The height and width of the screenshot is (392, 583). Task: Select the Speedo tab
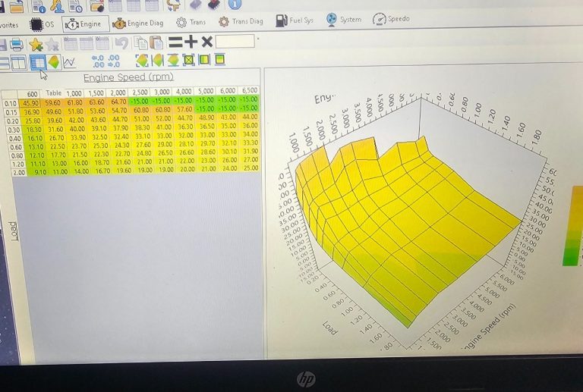pyautogui.click(x=392, y=20)
